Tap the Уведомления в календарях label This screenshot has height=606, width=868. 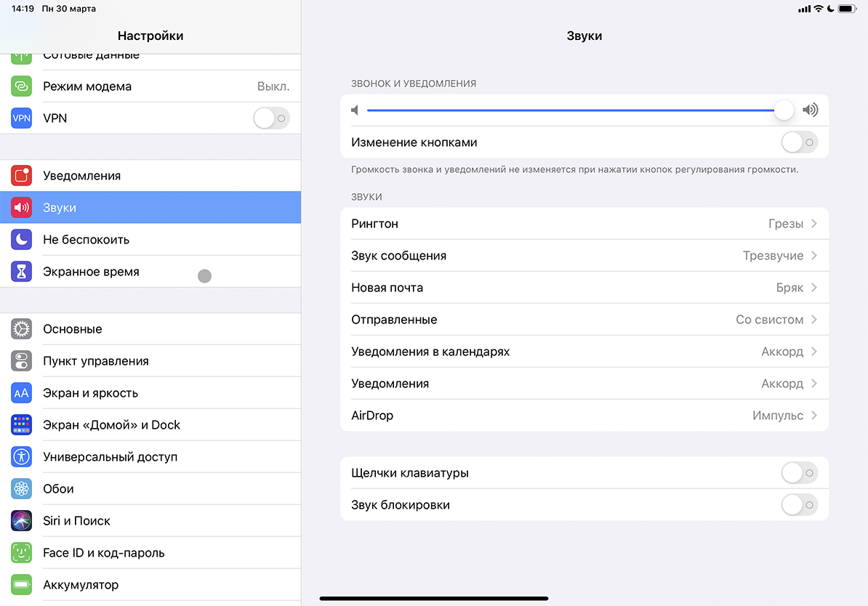(430, 352)
